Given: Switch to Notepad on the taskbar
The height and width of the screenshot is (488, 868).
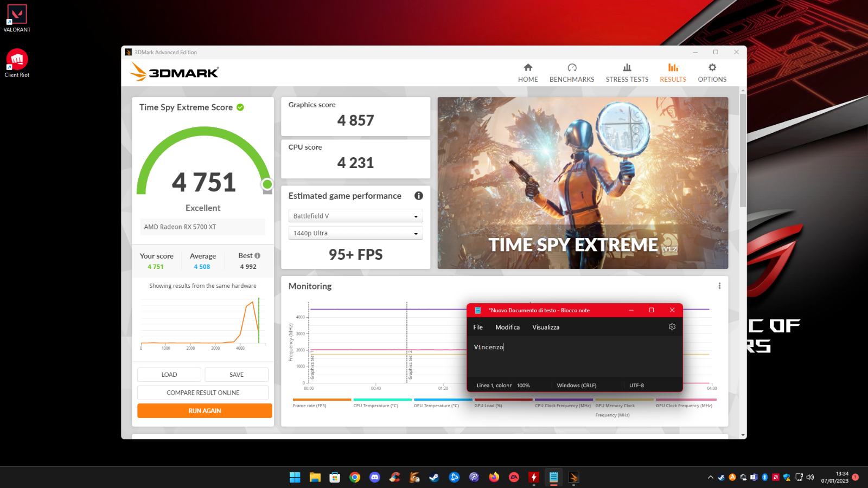Looking at the screenshot, I should pyautogui.click(x=553, y=477).
